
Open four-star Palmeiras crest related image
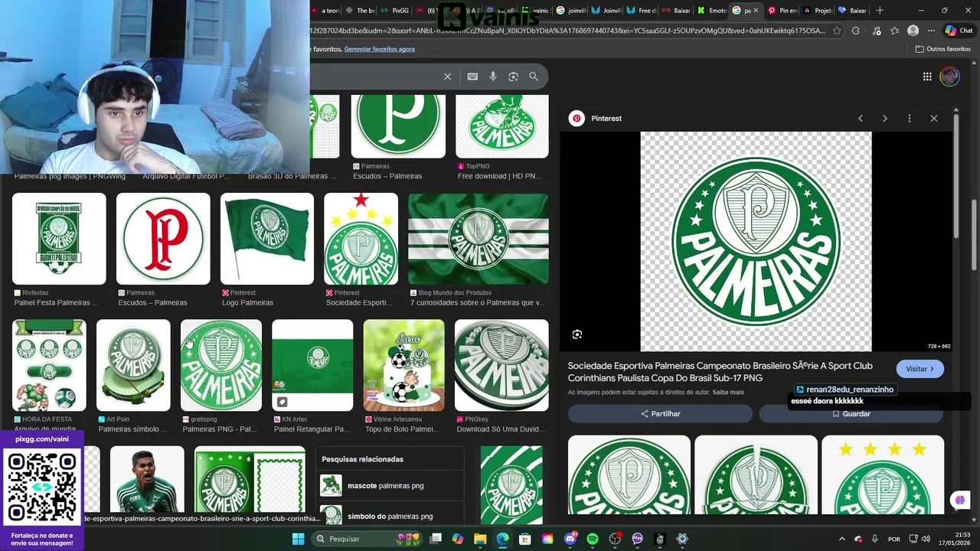pos(883,475)
